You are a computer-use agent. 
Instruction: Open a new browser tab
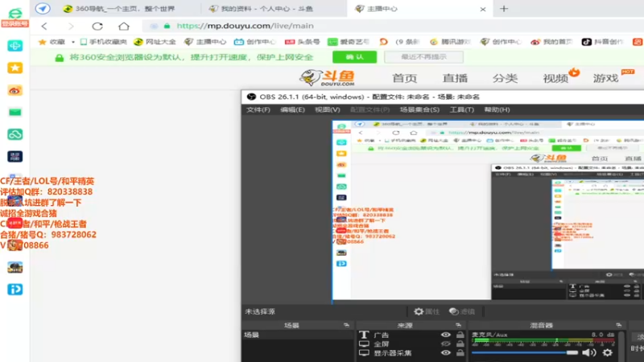pos(504,9)
